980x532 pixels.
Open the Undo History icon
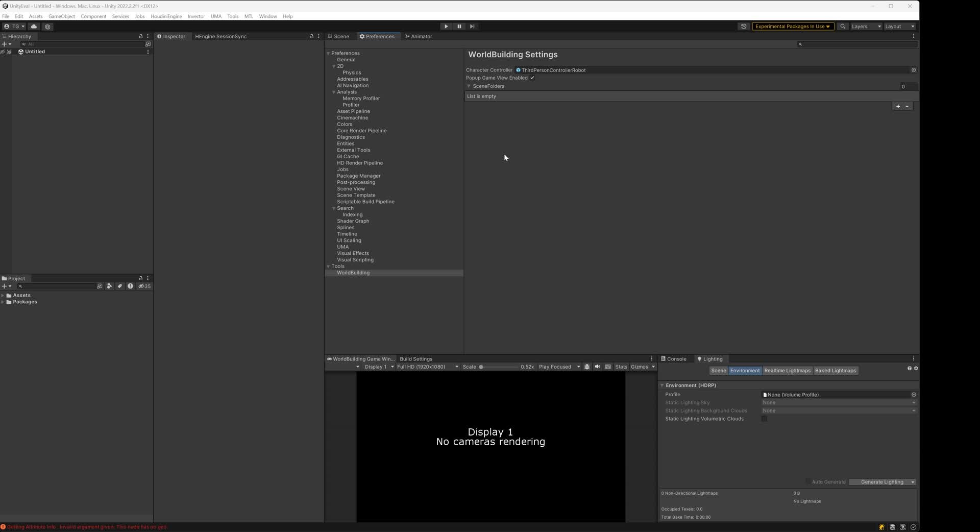tap(744, 27)
